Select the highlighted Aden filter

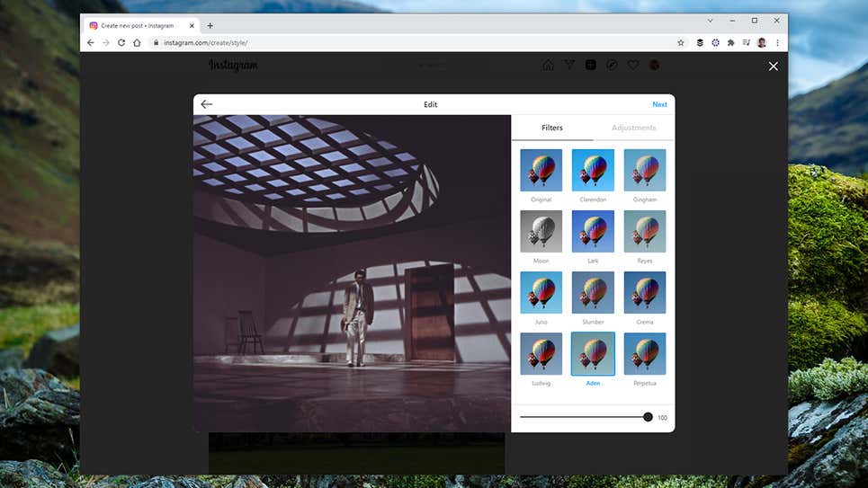tap(593, 353)
